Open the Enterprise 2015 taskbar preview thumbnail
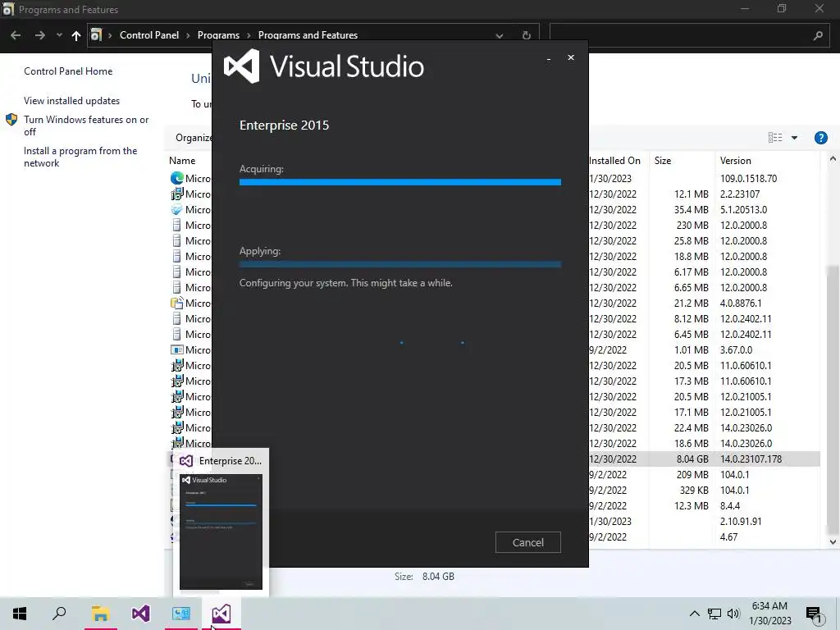The width and height of the screenshot is (840, 630). coord(221,532)
